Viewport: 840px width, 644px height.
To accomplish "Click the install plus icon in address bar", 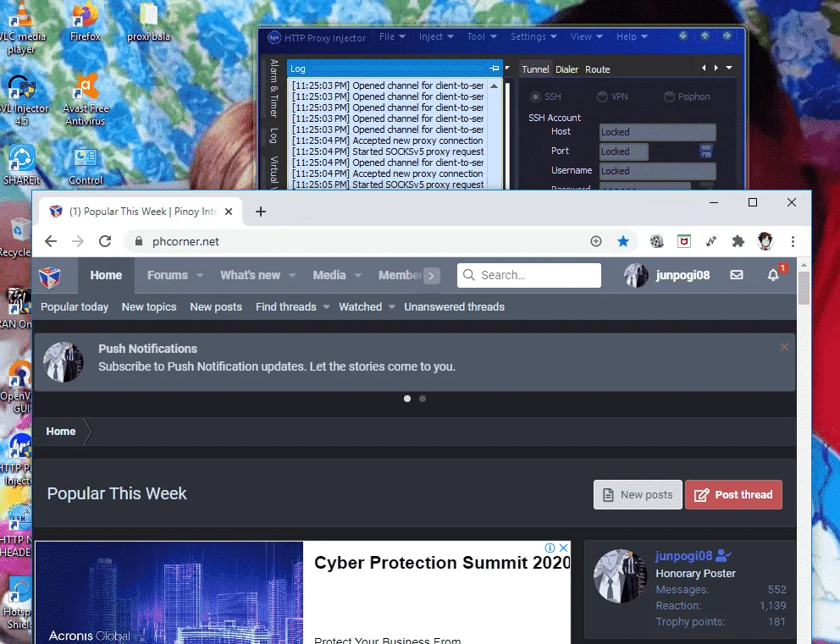I will tap(596, 241).
